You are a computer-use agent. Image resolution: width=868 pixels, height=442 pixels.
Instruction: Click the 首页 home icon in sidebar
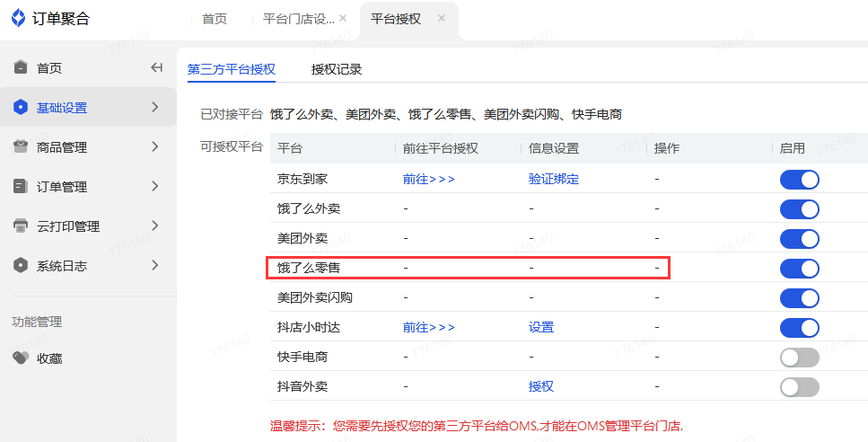[21, 67]
